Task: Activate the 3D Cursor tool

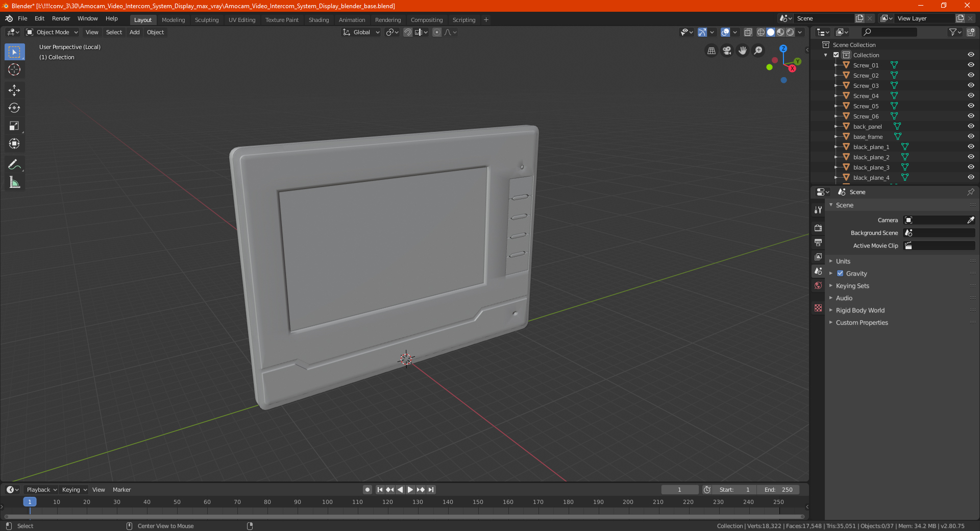Action: click(x=14, y=70)
